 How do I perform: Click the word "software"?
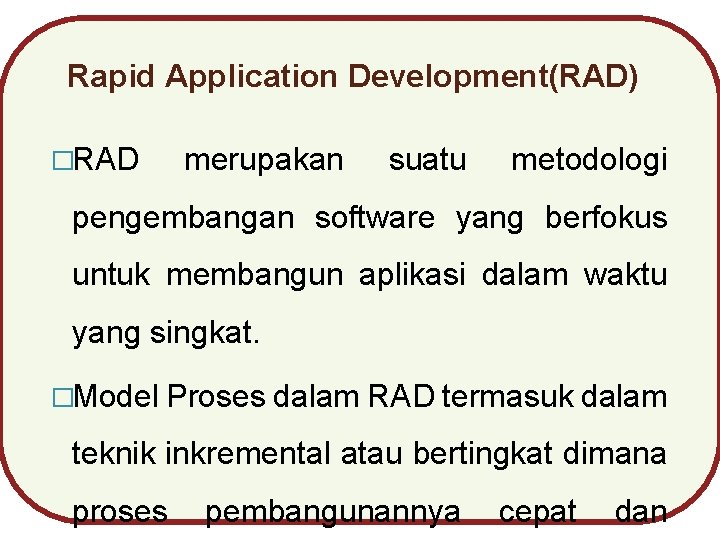(375, 218)
